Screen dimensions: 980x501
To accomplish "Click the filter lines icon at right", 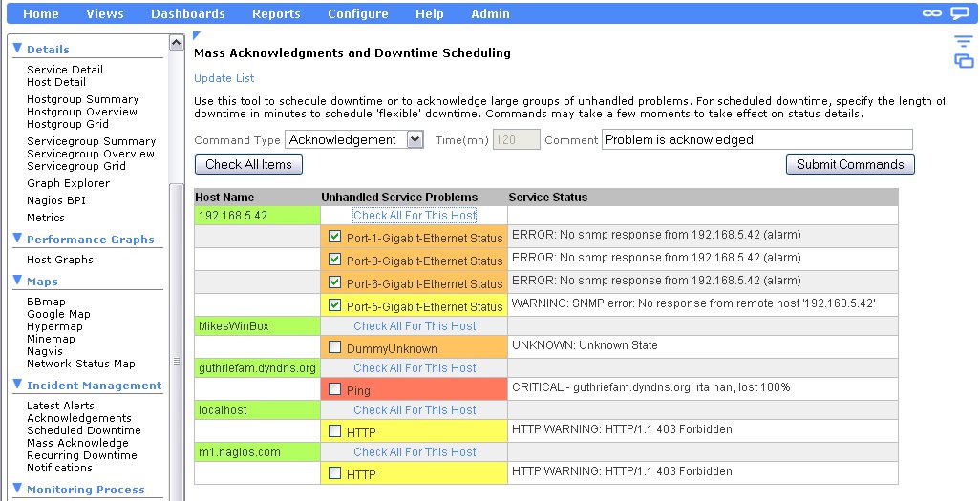I will coord(963,42).
